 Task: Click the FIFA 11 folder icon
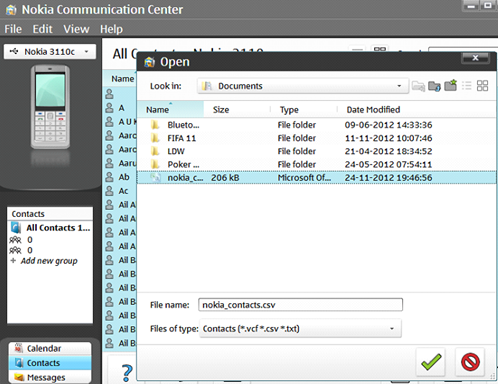pyautogui.click(x=155, y=138)
